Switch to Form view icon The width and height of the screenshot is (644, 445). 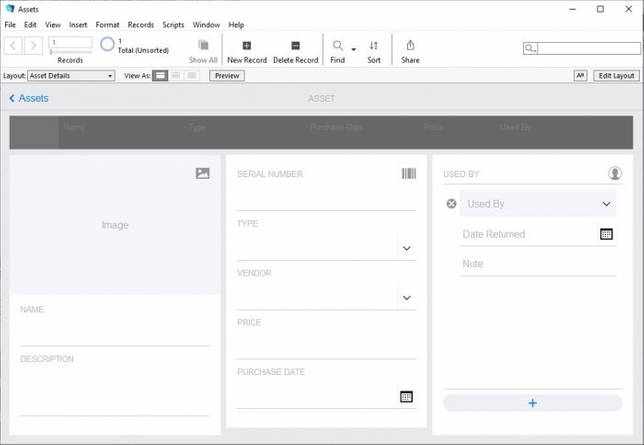pos(160,76)
